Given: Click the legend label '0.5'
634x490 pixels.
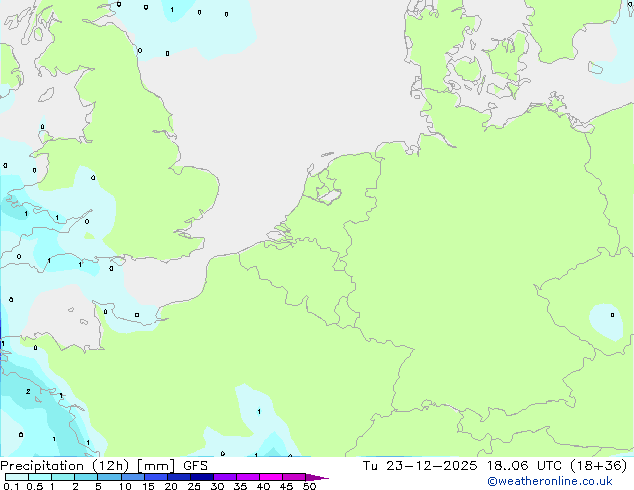Looking at the screenshot, I should [35, 486].
